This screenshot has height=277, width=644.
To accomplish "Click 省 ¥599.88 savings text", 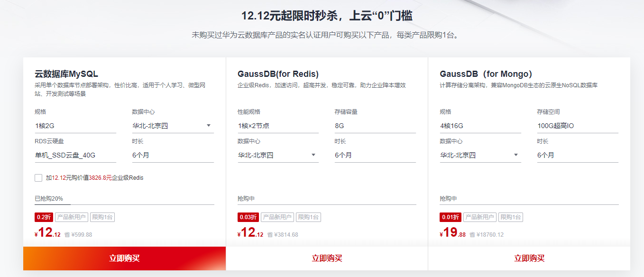I will point(78,235).
